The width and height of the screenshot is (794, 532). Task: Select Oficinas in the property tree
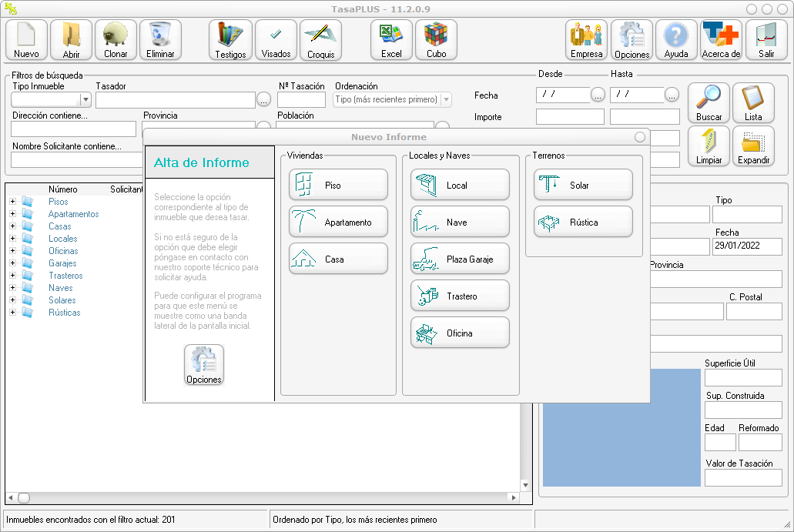click(x=63, y=251)
